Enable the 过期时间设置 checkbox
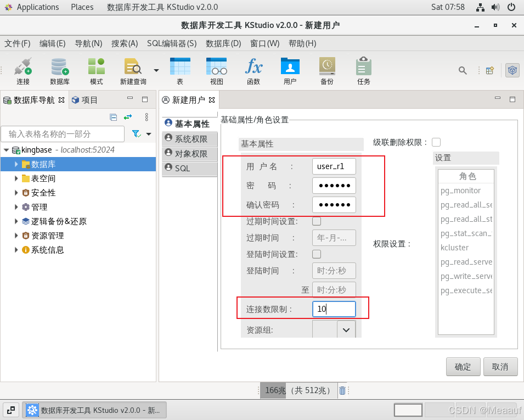524x420 pixels. (317, 221)
